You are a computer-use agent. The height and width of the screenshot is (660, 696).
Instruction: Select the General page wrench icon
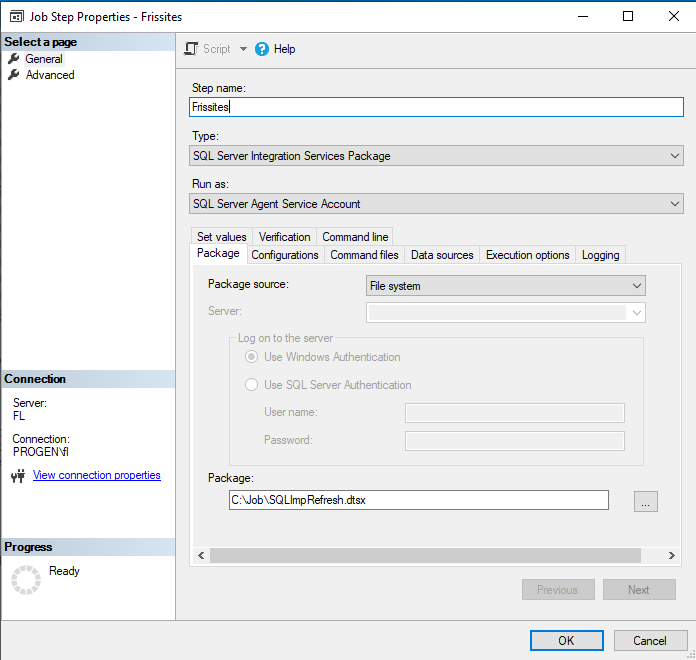click(x=14, y=59)
